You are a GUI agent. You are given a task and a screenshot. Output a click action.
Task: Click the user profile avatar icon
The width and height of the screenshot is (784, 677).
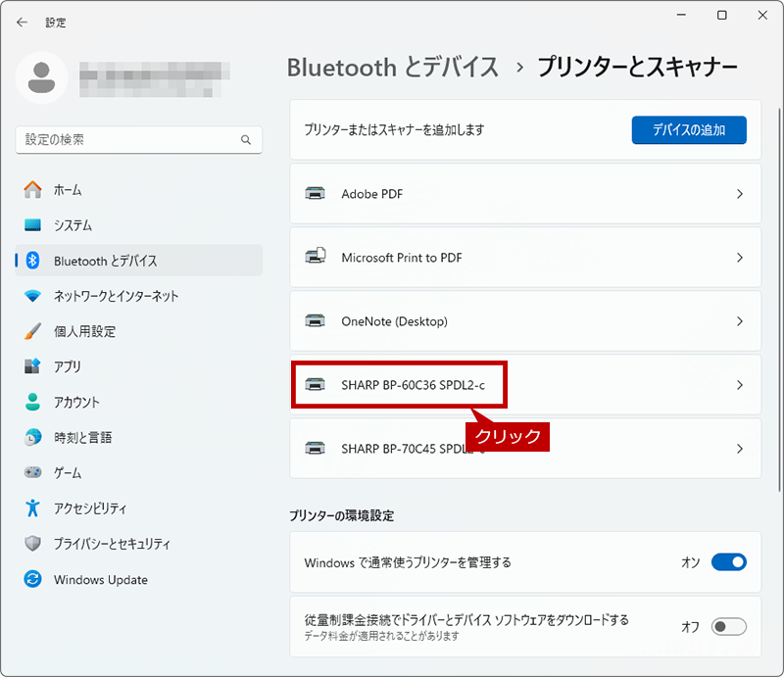pyautogui.click(x=41, y=77)
